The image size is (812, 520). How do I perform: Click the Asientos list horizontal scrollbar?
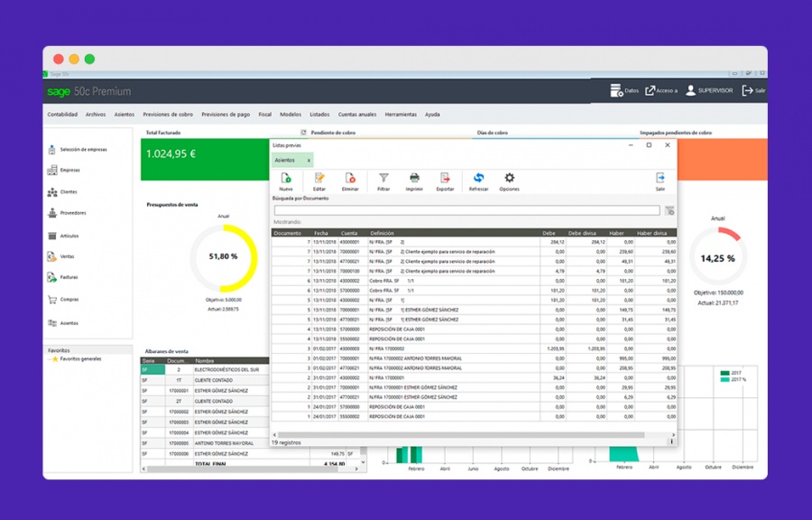click(x=461, y=435)
